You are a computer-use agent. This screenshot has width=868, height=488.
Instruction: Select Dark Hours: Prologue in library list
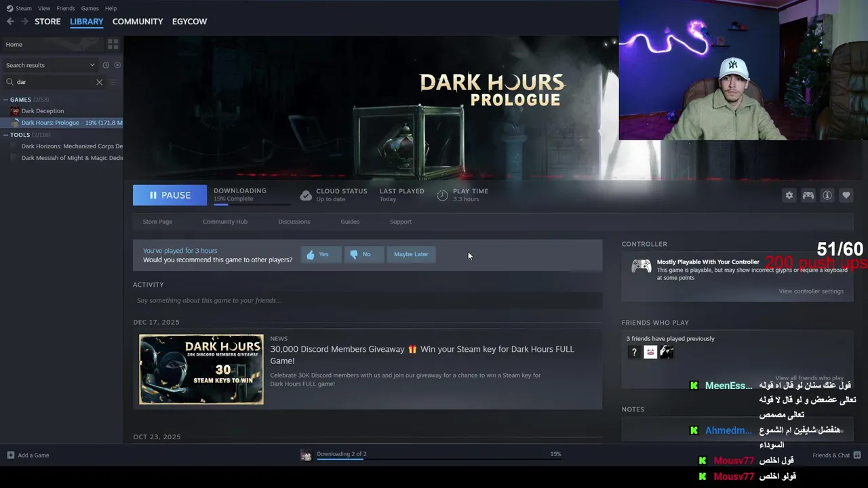72,123
